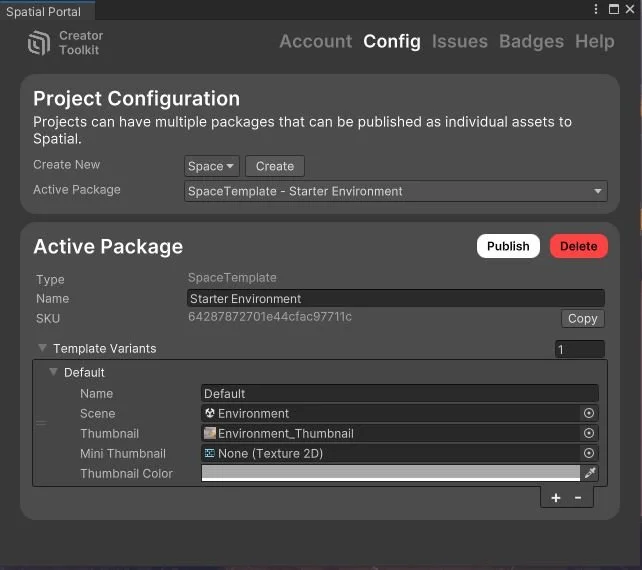This screenshot has width=642, height=570.
Task: Click the Mini Thumbnail label
Action: coord(123,453)
